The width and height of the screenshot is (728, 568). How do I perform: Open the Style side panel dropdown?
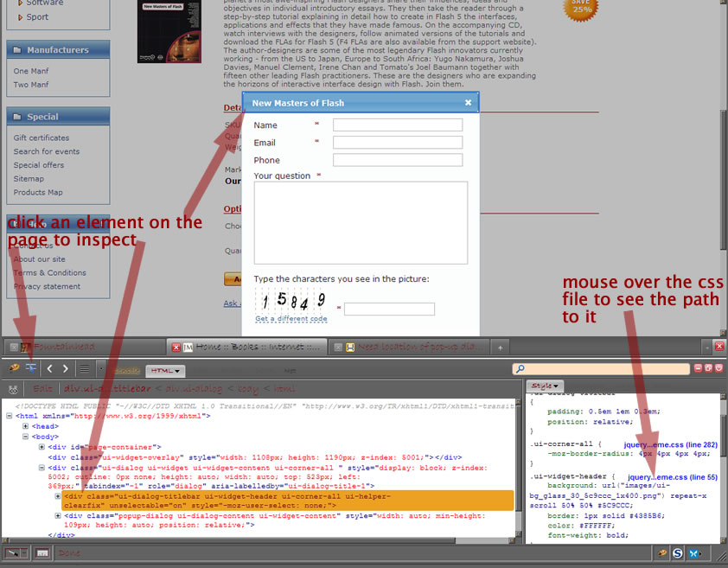(x=545, y=386)
